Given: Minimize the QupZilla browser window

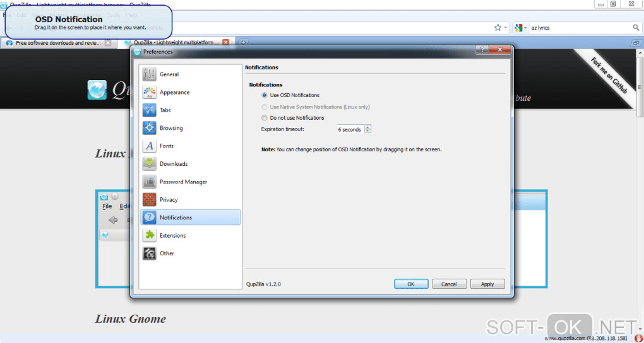Looking at the screenshot, I should 601,4.
